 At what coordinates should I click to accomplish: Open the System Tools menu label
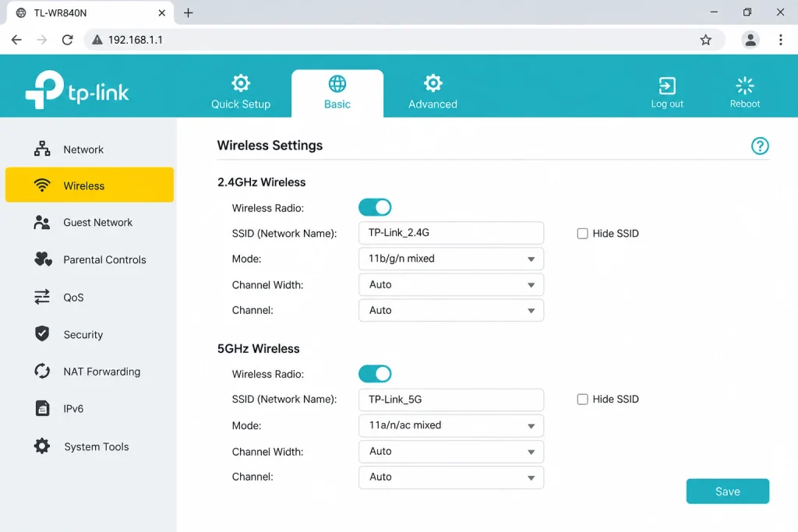(x=96, y=446)
